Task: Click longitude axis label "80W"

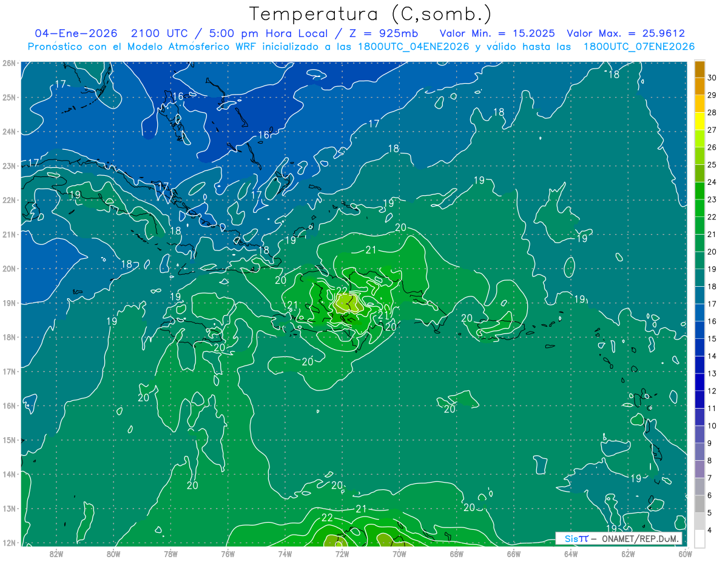Action: point(113,554)
